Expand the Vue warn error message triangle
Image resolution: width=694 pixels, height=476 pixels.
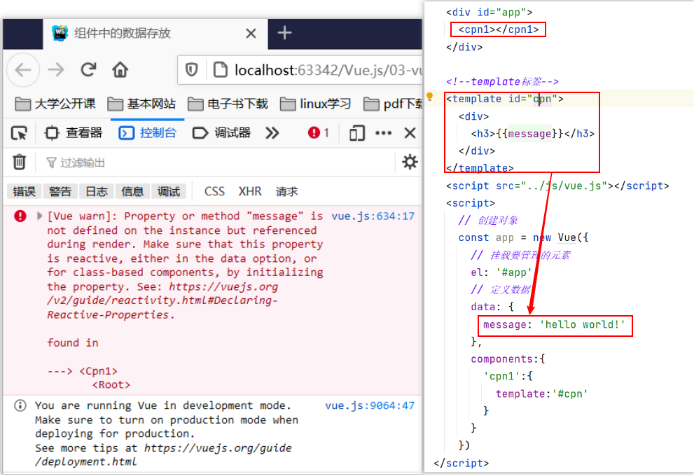click(x=39, y=216)
